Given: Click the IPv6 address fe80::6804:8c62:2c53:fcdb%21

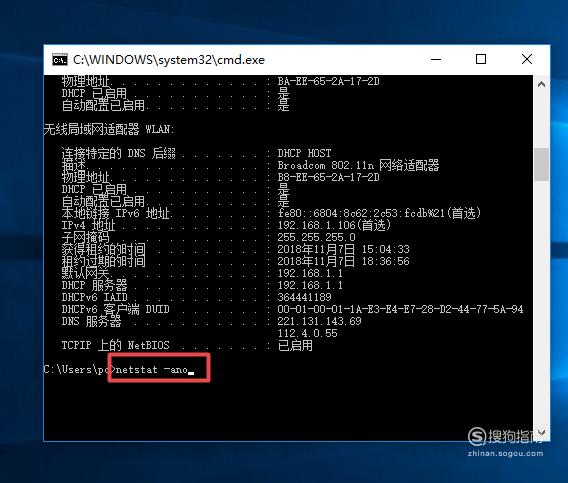Looking at the screenshot, I should coord(361,213).
